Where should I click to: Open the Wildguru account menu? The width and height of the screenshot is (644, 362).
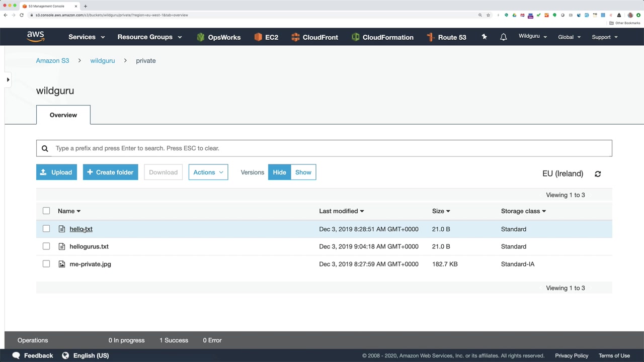coord(533,37)
